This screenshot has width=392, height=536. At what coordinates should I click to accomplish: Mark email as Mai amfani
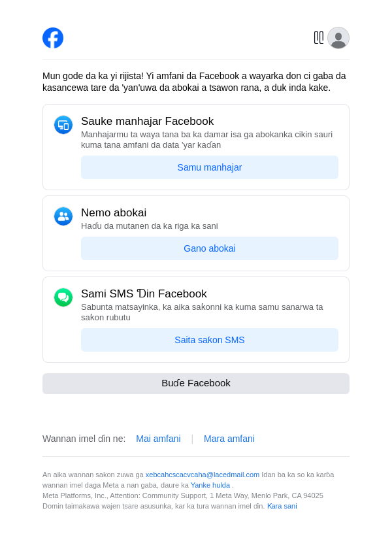pos(158,439)
